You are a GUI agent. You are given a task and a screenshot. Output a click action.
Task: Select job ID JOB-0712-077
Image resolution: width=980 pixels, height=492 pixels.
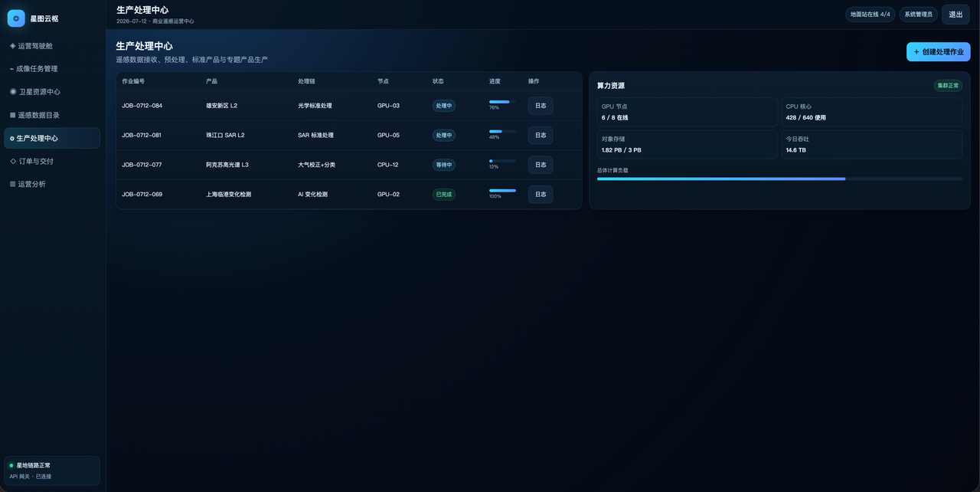pos(142,165)
